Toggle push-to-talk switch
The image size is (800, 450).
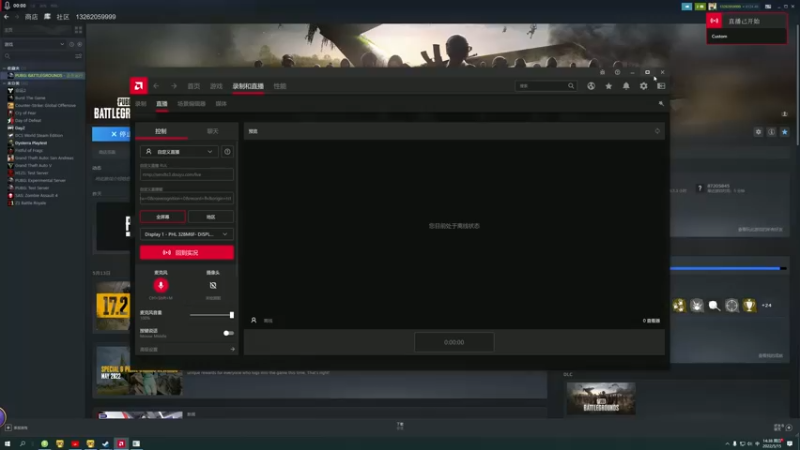pyautogui.click(x=228, y=333)
